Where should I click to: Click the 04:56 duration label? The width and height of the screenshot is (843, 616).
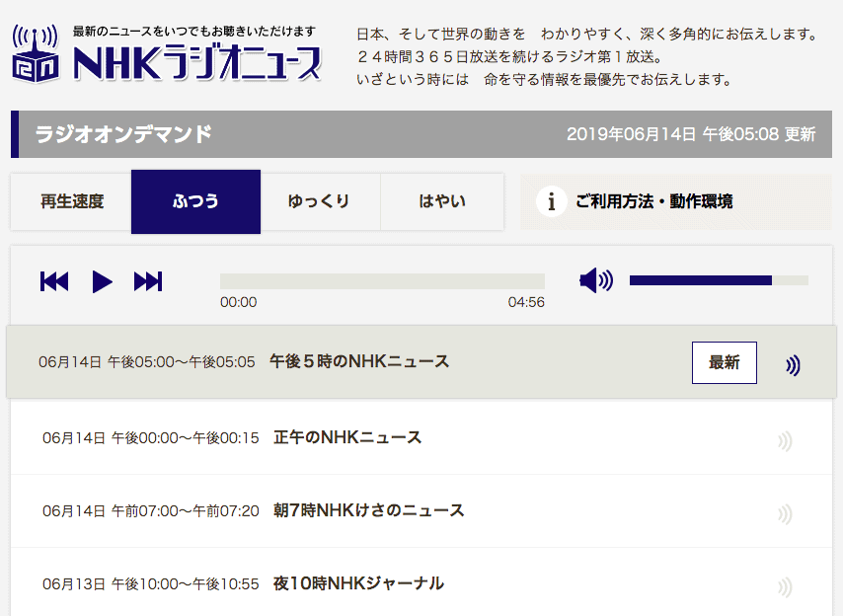[526, 302]
